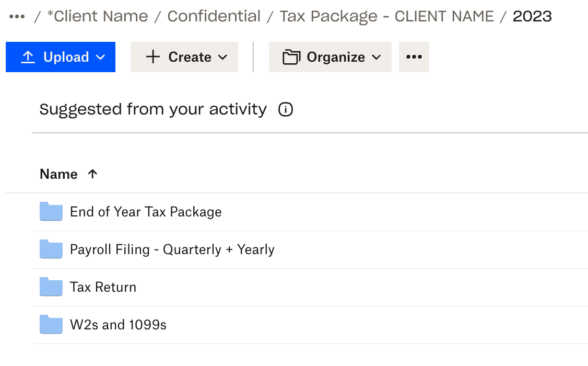Click the folder icon beside Tax Return

pos(51,287)
